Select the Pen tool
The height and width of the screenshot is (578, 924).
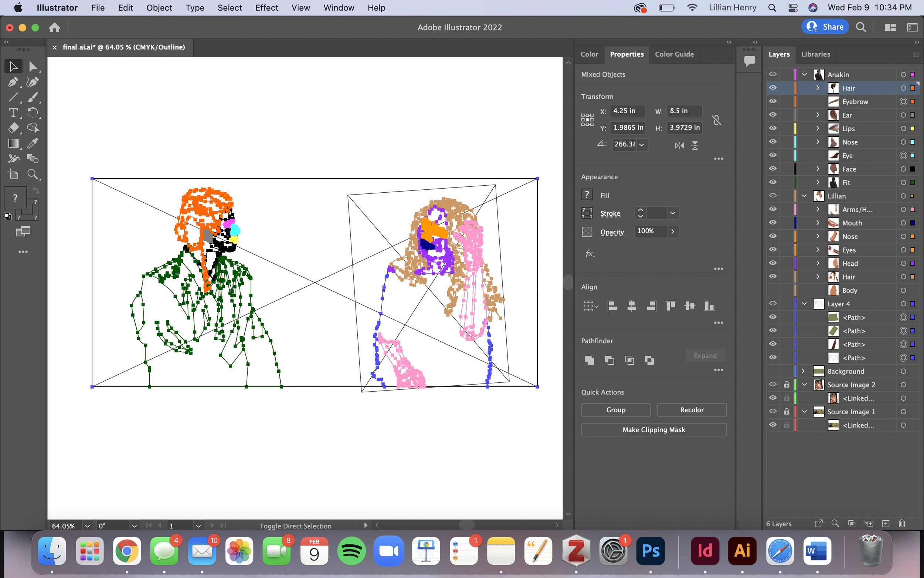tap(13, 82)
